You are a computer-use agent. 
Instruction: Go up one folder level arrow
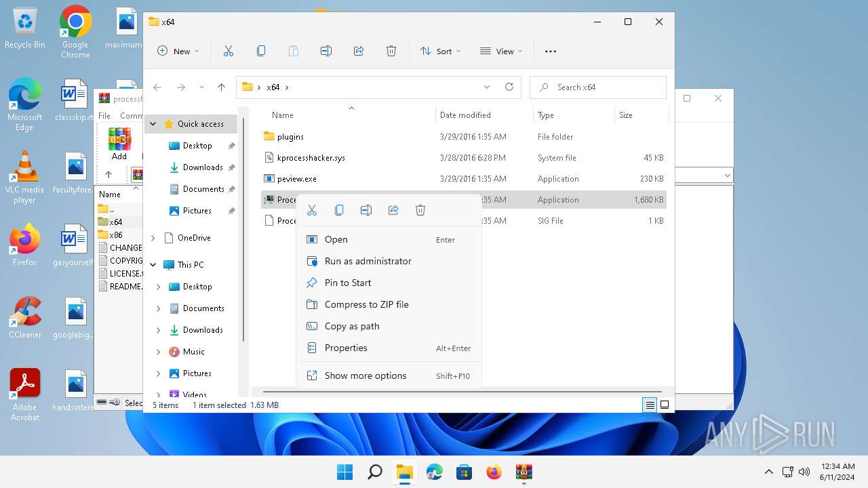click(221, 87)
